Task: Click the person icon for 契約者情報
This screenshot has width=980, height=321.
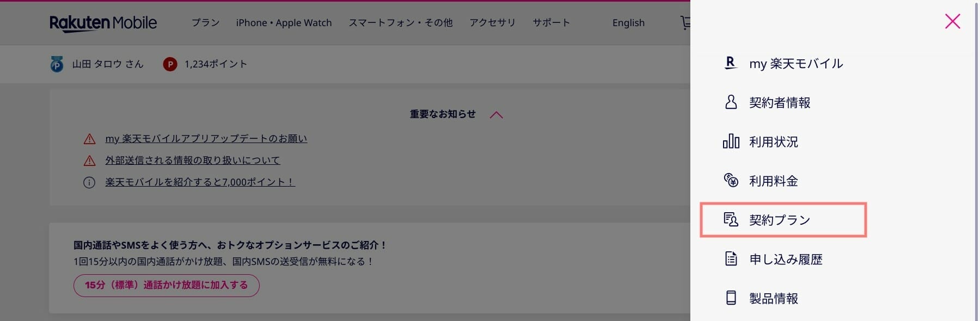Action: click(731, 102)
